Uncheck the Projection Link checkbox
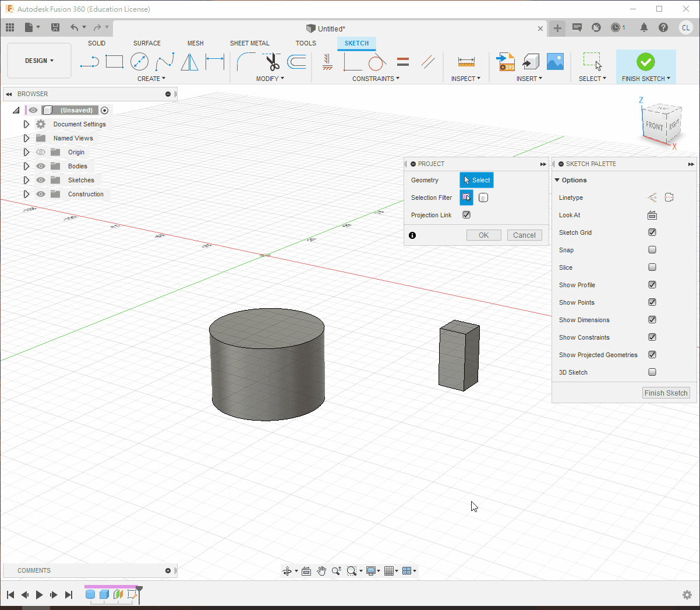This screenshot has height=610, width=700. (x=466, y=215)
